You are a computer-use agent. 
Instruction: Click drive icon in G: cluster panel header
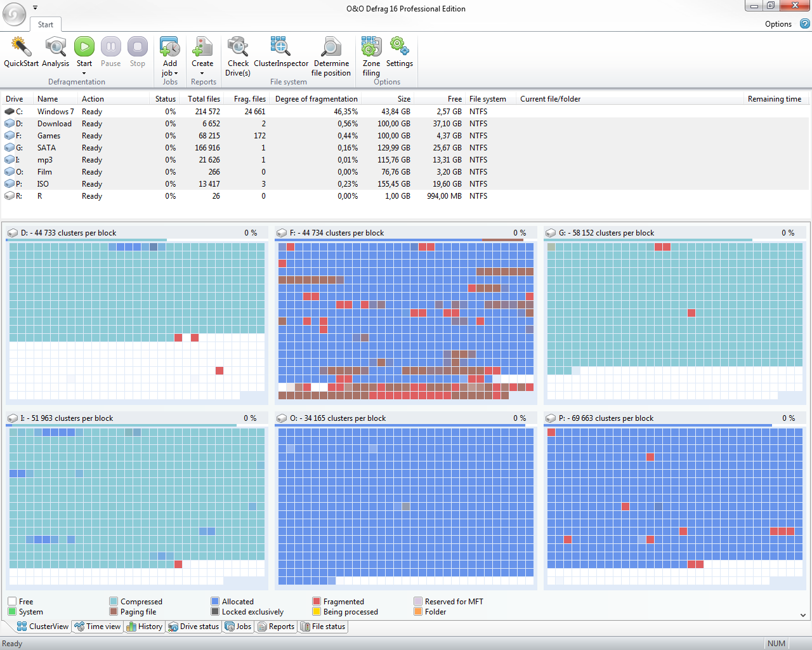[x=551, y=233]
